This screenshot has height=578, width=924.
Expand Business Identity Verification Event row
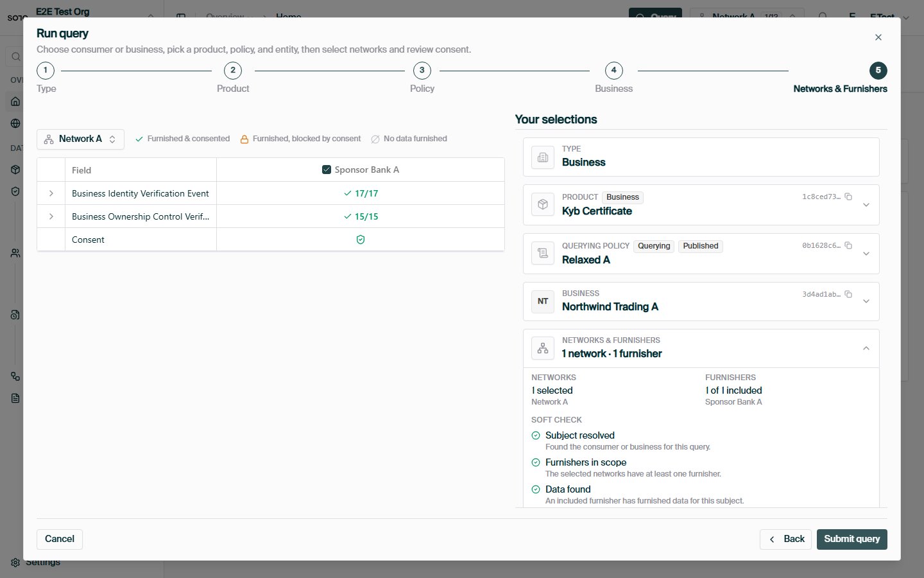pos(51,193)
